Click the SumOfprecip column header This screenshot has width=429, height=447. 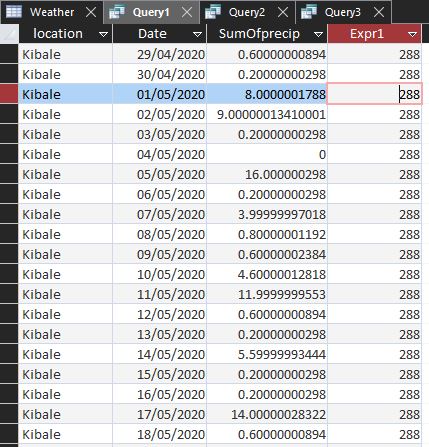(x=259, y=34)
